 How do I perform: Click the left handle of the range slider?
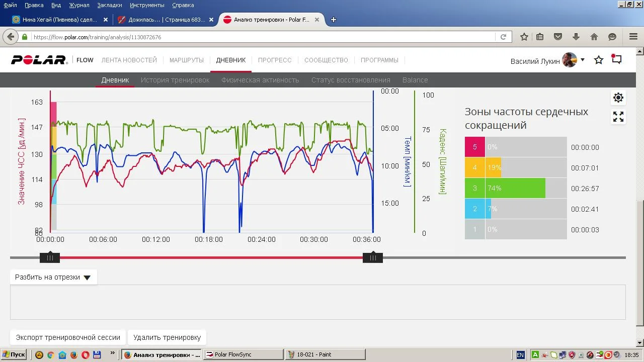[50, 258]
